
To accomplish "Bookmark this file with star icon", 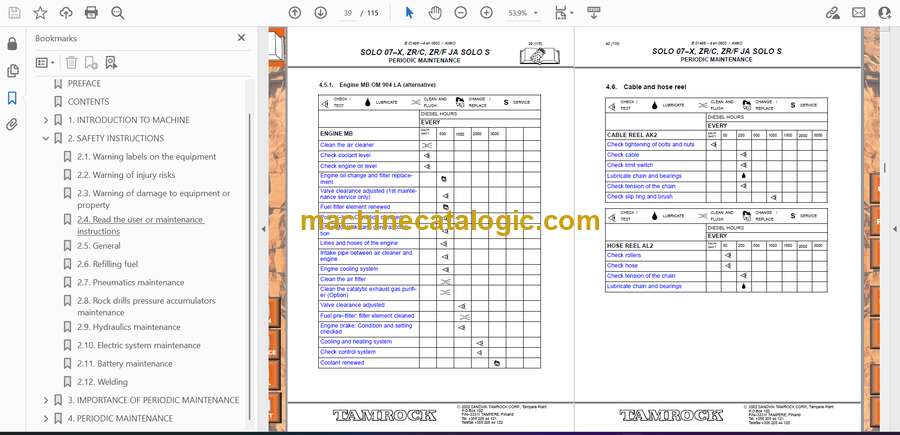I will [x=40, y=13].
